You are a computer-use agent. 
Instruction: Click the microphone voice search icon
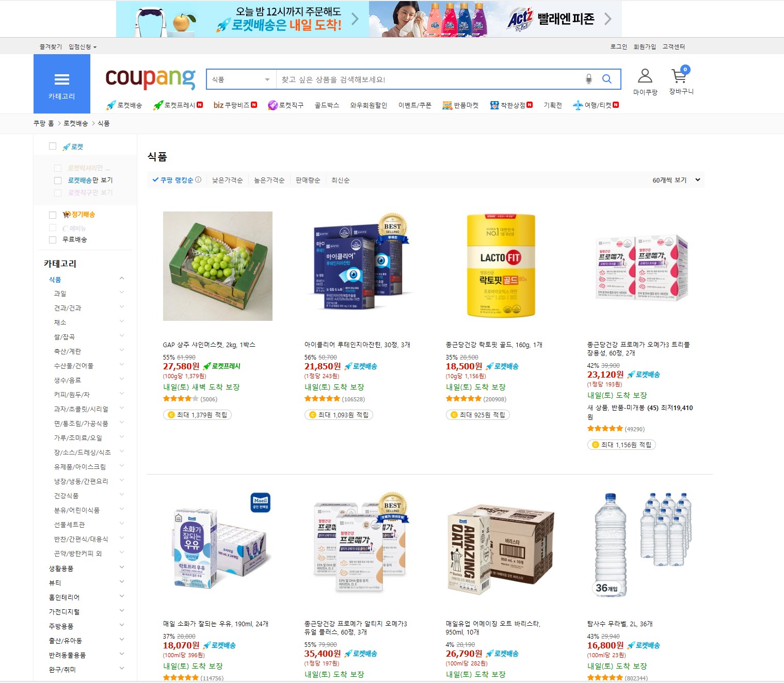(589, 79)
